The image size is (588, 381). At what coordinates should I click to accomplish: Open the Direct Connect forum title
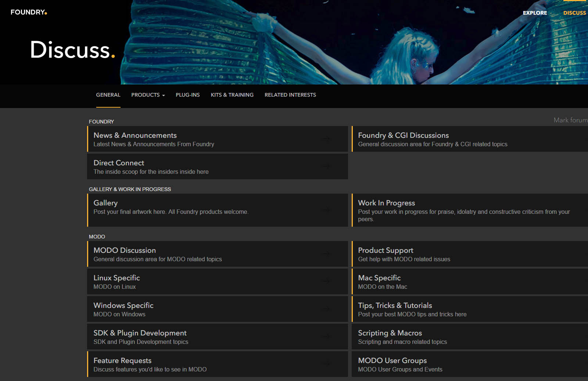119,163
